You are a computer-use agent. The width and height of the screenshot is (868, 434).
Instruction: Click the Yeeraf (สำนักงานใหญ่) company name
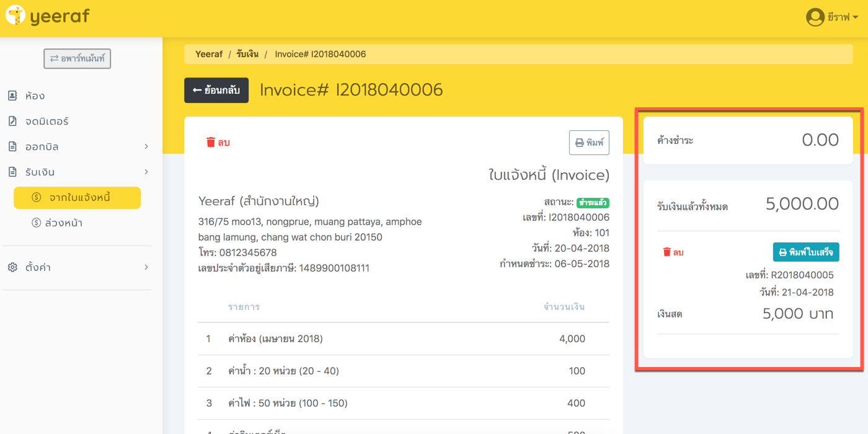[x=259, y=201]
